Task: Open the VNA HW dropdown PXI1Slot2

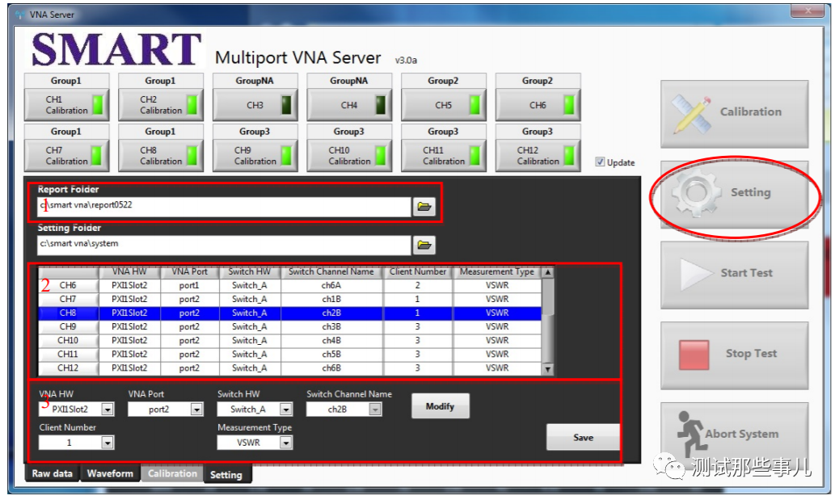Action: [108, 409]
